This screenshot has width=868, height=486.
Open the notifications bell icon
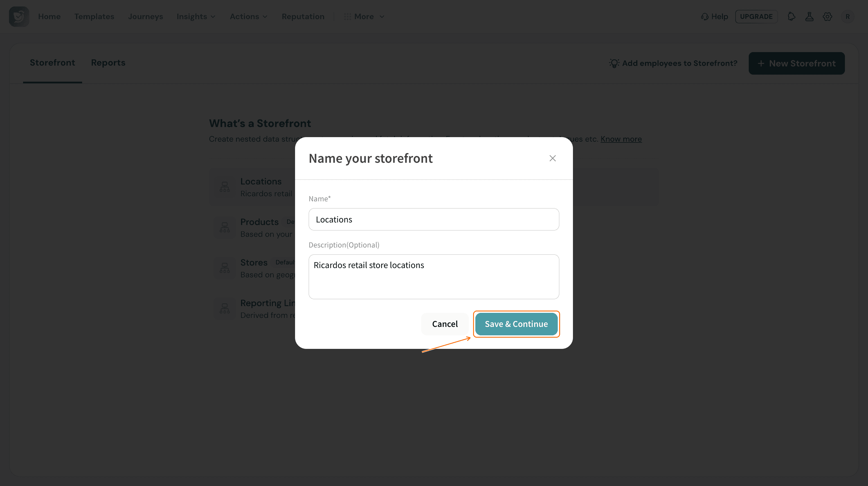pos(791,17)
